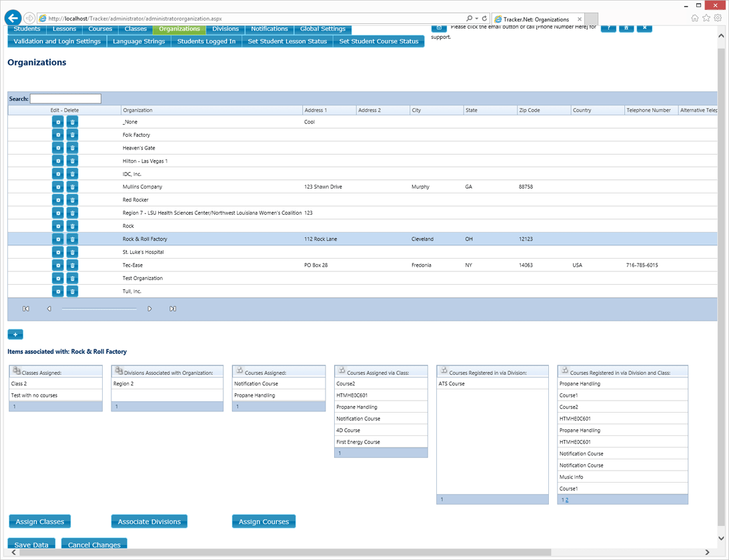The image size is (729, 560).
Task: Refresh the page in the address bar
Action: click(484, 19)
